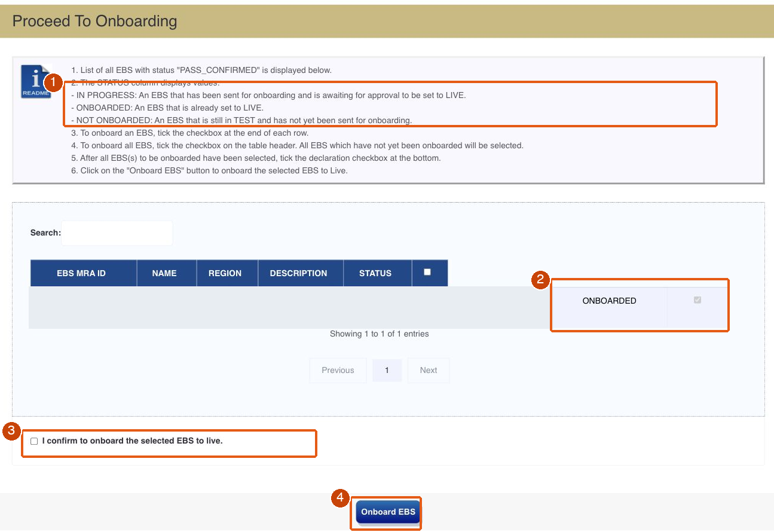Sort table by EBS MRA ID column

coord(84,273)
